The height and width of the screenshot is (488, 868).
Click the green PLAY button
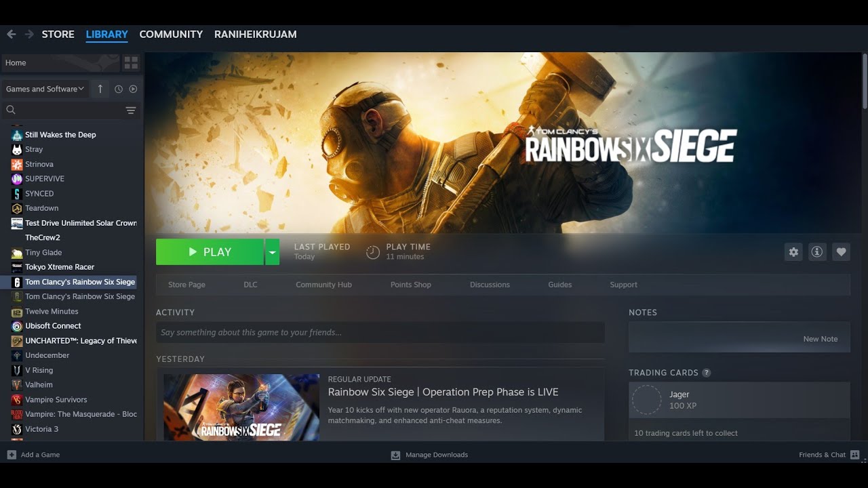point(210,252)
